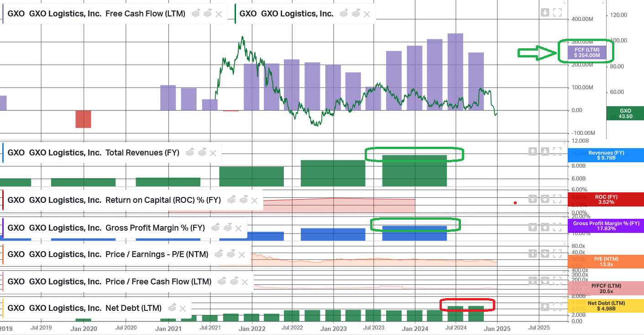Screen dimensions: 644x335
Task: Maximize the Gross Profit Margin pane
Action: point(557,227)
